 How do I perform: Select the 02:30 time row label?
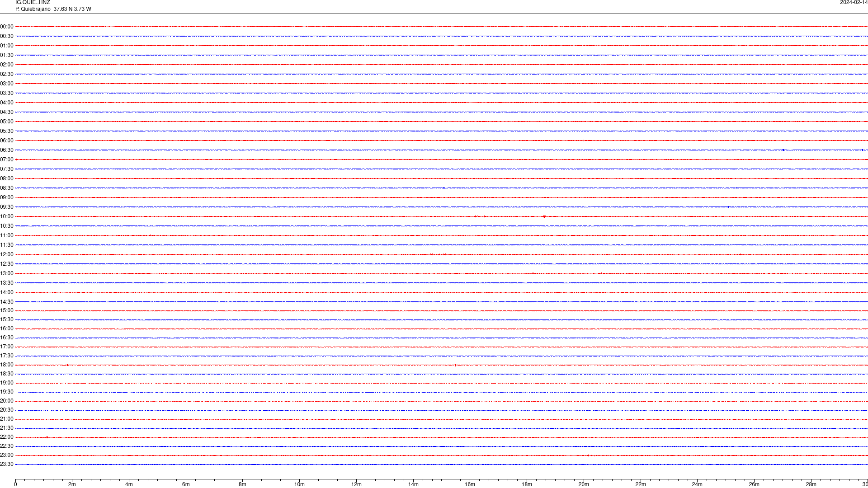7,74
